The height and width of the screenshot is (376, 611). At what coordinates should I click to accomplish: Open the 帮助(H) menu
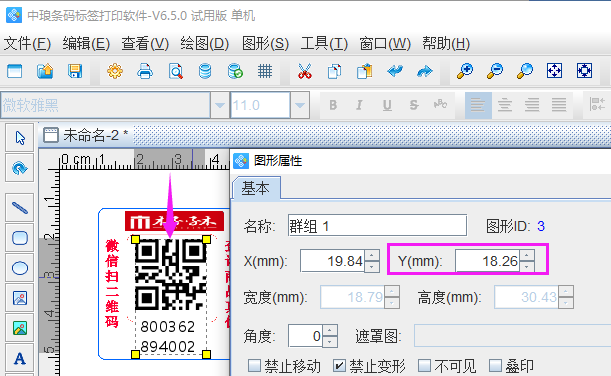[x=446, y=44]
